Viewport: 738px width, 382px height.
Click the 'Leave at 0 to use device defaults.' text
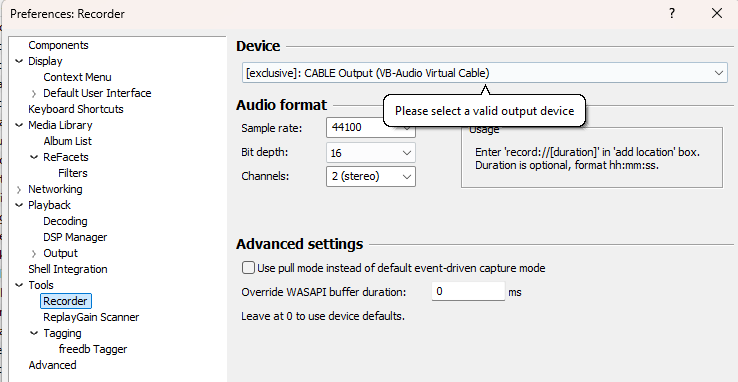[323, 316]
